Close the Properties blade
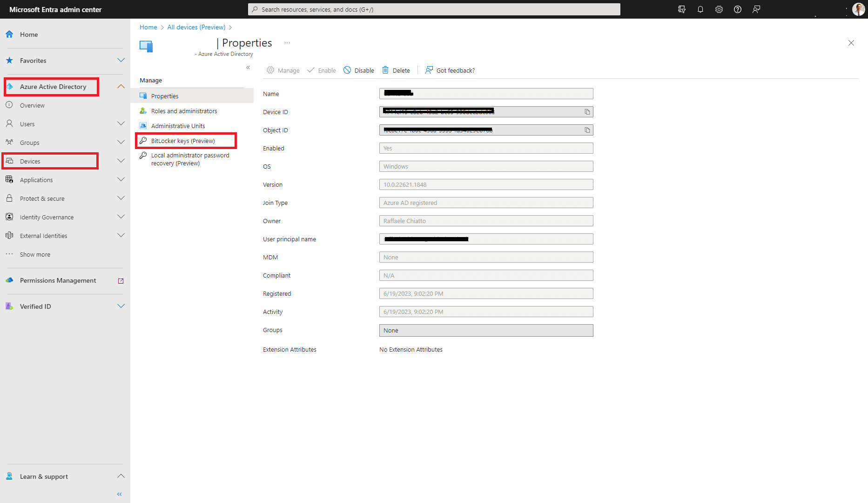This screenshot has width=868, height=503. [851, 43]
